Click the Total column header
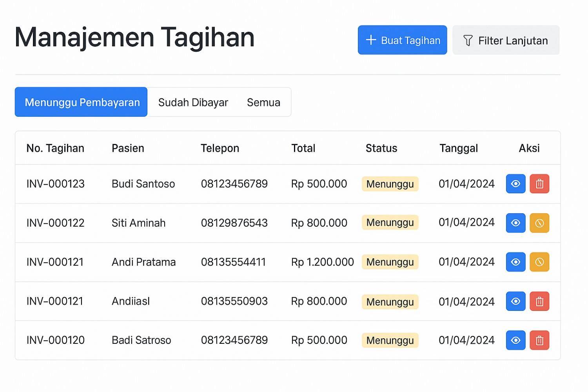 303,148
